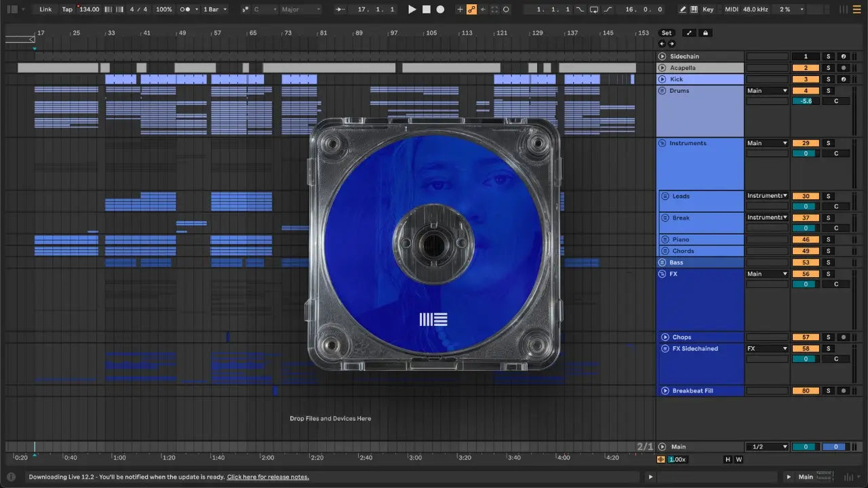The height and width of the screenshot is (488, 868).
Task: Toggle the arrangement Loop switch
Action: click(594, 9)
